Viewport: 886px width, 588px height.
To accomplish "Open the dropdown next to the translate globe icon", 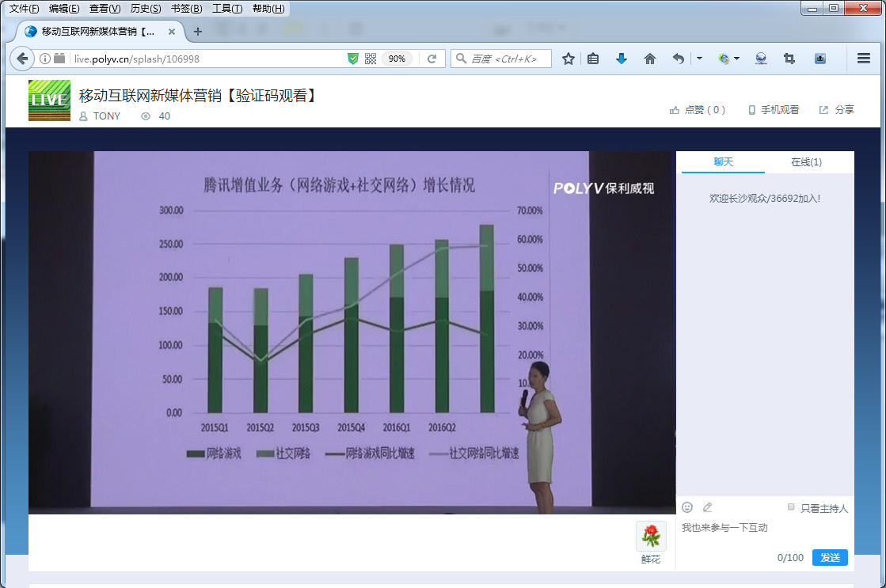I will (736, 58).
